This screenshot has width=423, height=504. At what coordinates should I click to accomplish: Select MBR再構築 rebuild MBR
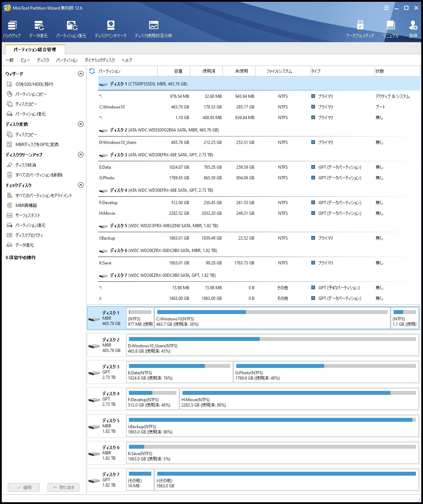(x=22, y=206)
